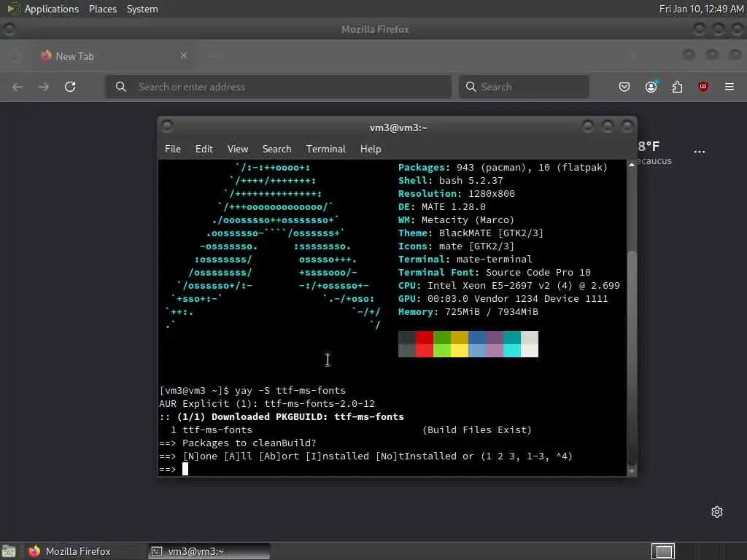Open the terminal Edit menu
The image size is (747, 560).
click(204, 149)
